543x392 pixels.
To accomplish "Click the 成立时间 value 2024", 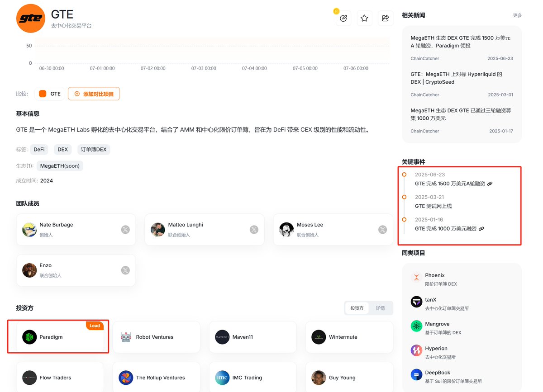I will tap(47, 181).
